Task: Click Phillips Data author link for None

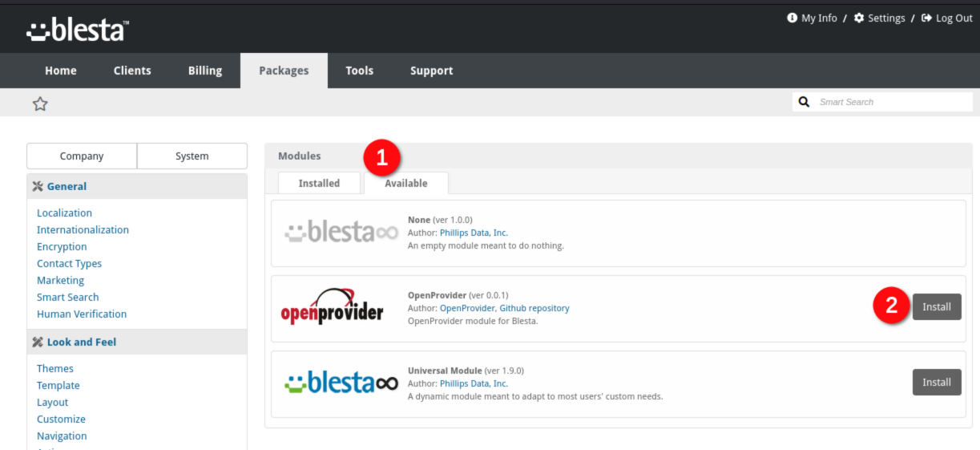Action: [474, 233]
